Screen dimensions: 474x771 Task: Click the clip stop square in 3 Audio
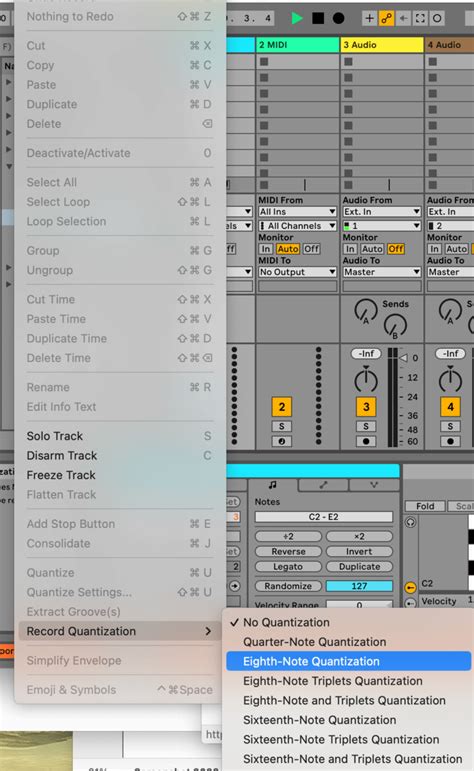point(349,185)
